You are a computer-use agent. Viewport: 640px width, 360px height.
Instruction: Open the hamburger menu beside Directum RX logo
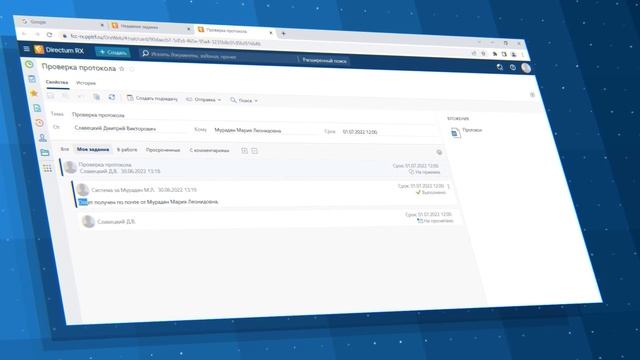(27, 49)
